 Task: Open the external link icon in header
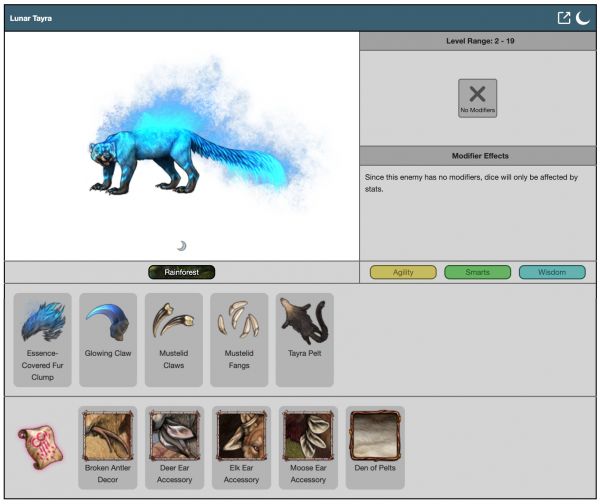point(564,18)
